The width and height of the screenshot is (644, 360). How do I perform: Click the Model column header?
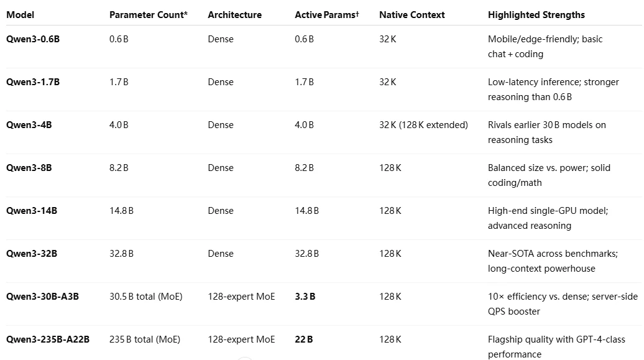pos(20,15)
